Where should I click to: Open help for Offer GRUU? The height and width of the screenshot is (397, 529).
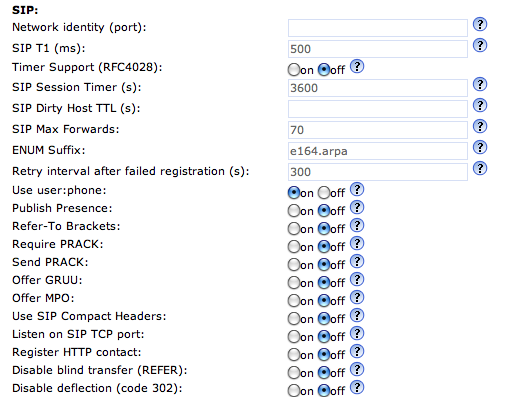(x=357, y=279)
